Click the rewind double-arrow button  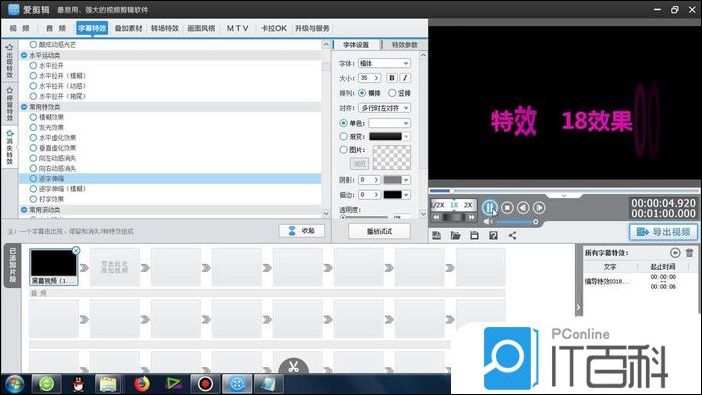(437, 217)
